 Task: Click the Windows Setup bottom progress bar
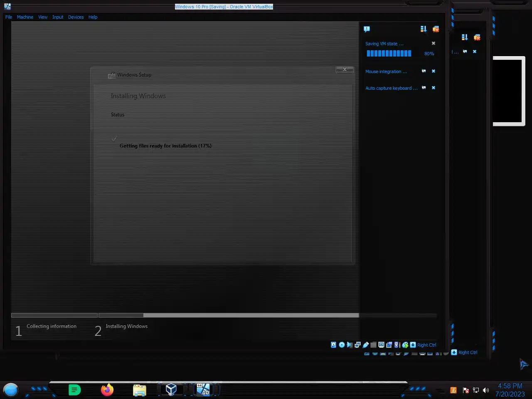[185, 315]
